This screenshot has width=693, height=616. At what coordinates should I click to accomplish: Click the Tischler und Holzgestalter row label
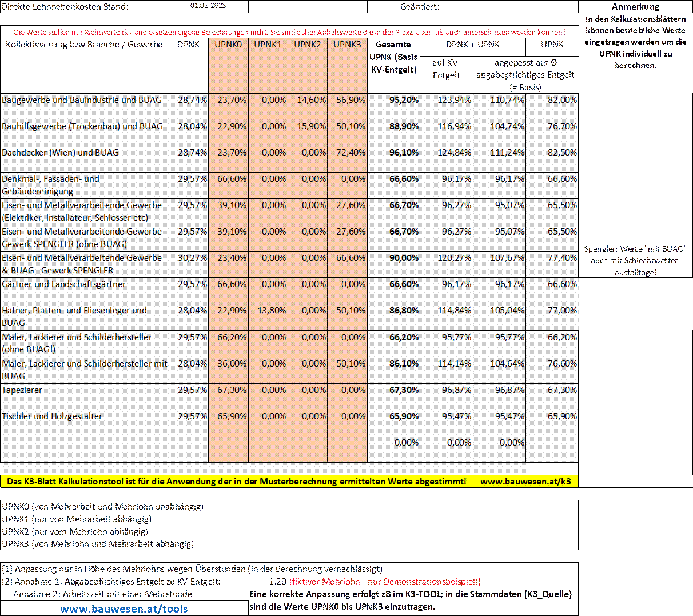point(52,416)
